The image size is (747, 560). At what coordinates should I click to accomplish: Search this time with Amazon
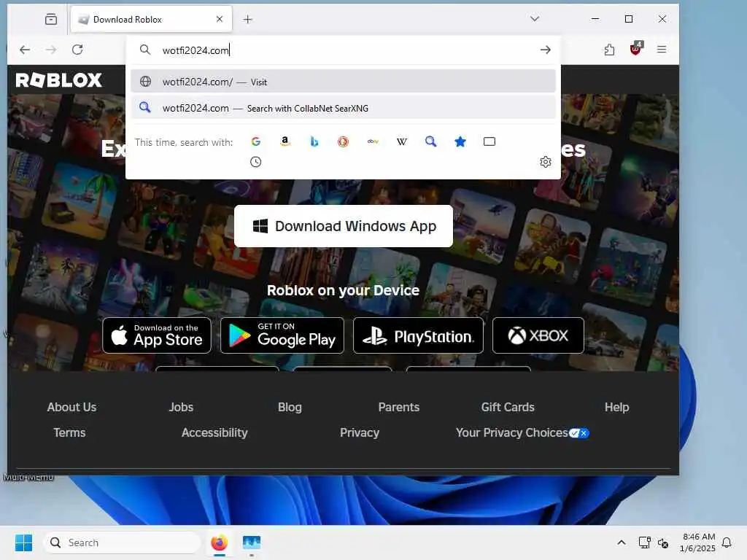click(285, 141)
